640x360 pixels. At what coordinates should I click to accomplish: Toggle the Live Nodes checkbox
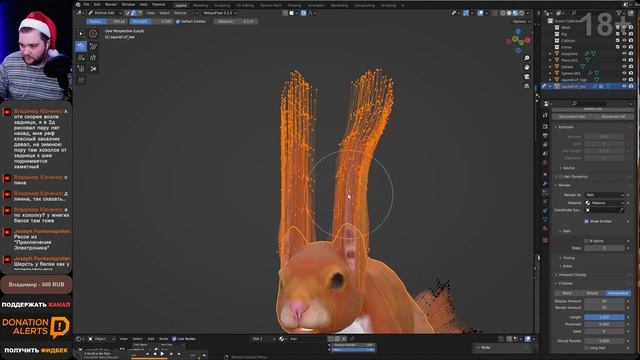174,339
